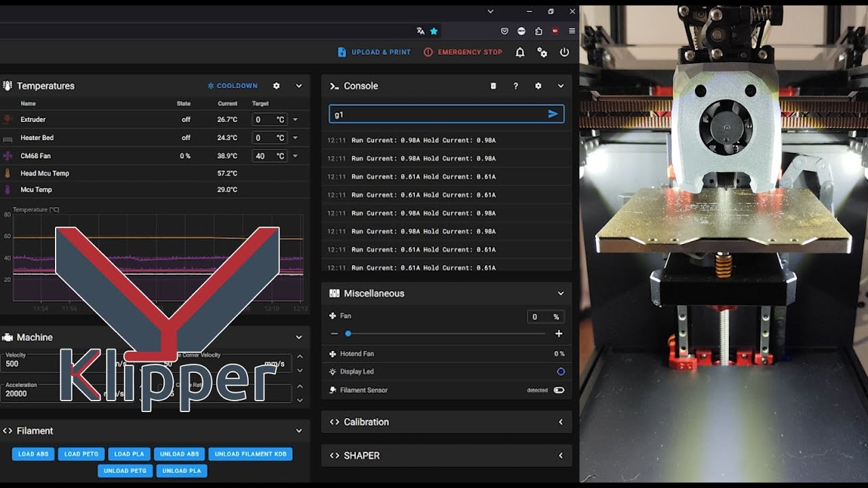
Task: Decrease Square Corner Velocity stepper
Action: 300,370
